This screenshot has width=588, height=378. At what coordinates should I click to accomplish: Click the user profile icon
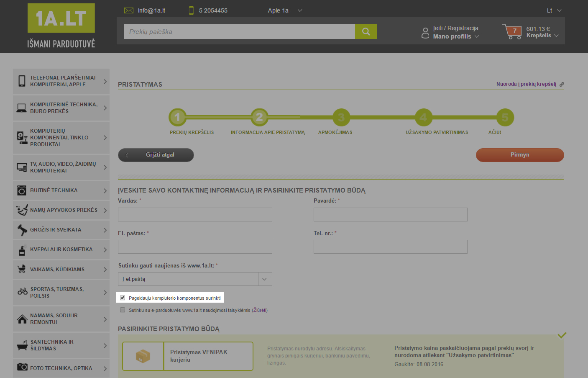425,33
